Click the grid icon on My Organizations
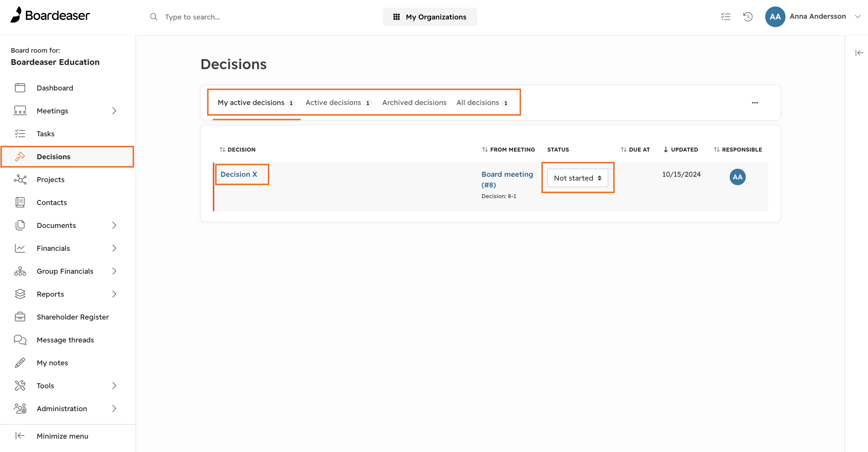Viewport: 868px width, 452px height. coord(397,17)
